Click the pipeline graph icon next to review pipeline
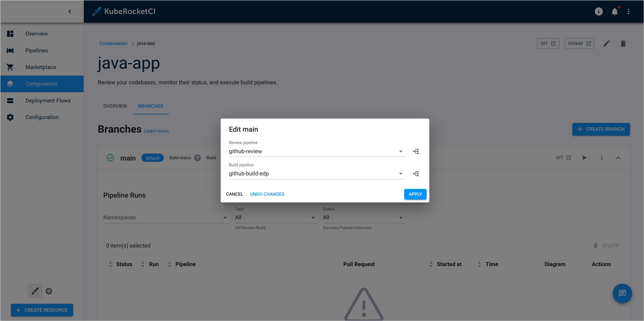Screen dimensions: 644x321 pos(416,151)
